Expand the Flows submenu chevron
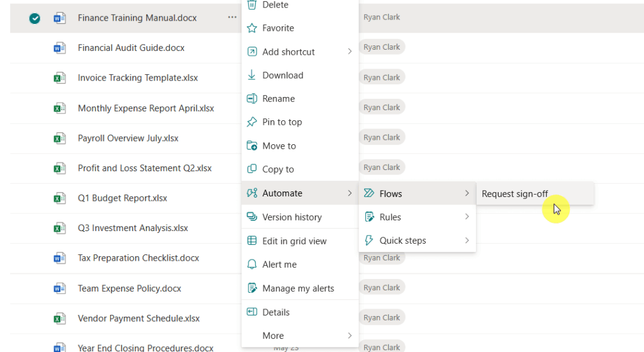This screenshot has width=644, height=352. pos(467,193)
